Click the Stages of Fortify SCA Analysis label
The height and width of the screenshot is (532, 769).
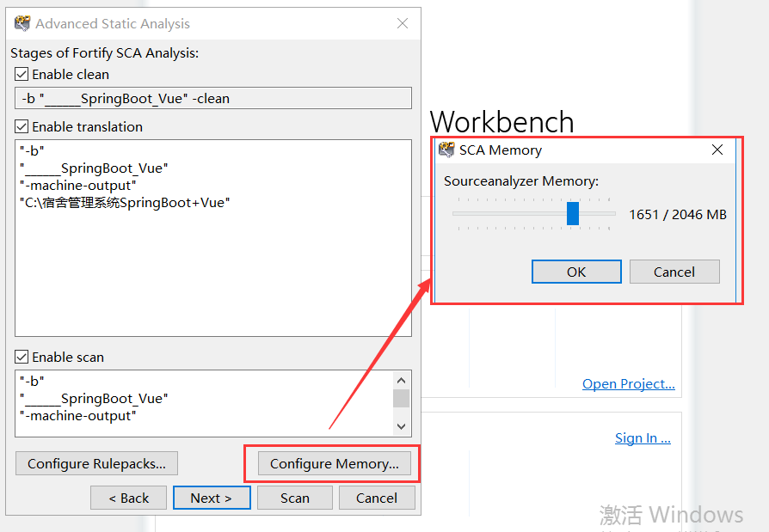[104, 53]
